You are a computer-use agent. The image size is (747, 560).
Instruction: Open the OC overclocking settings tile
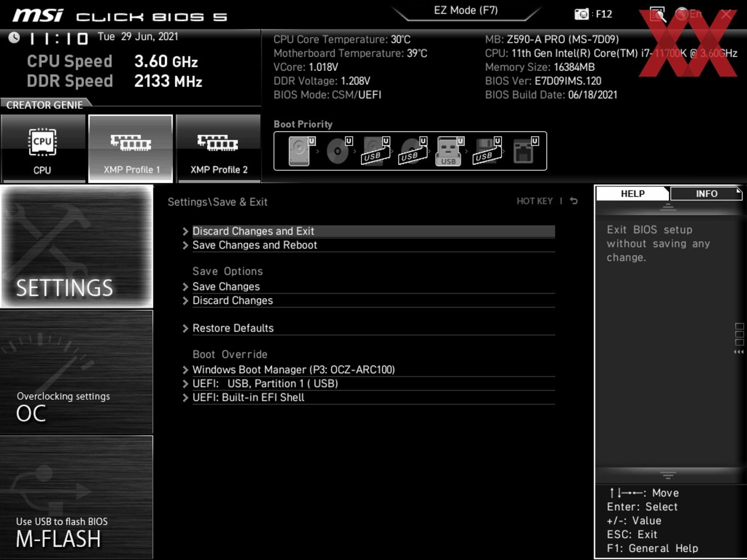click(77, 372)
